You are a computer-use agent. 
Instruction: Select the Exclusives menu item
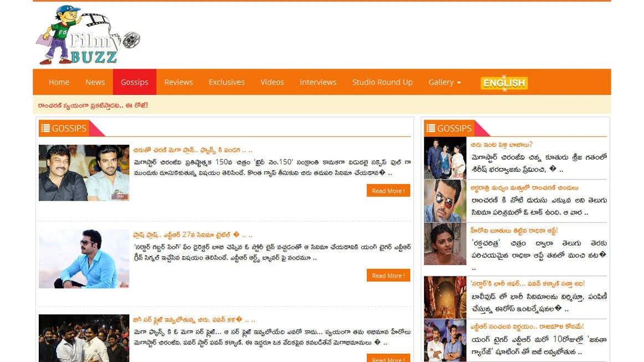(x=227, y=82)
